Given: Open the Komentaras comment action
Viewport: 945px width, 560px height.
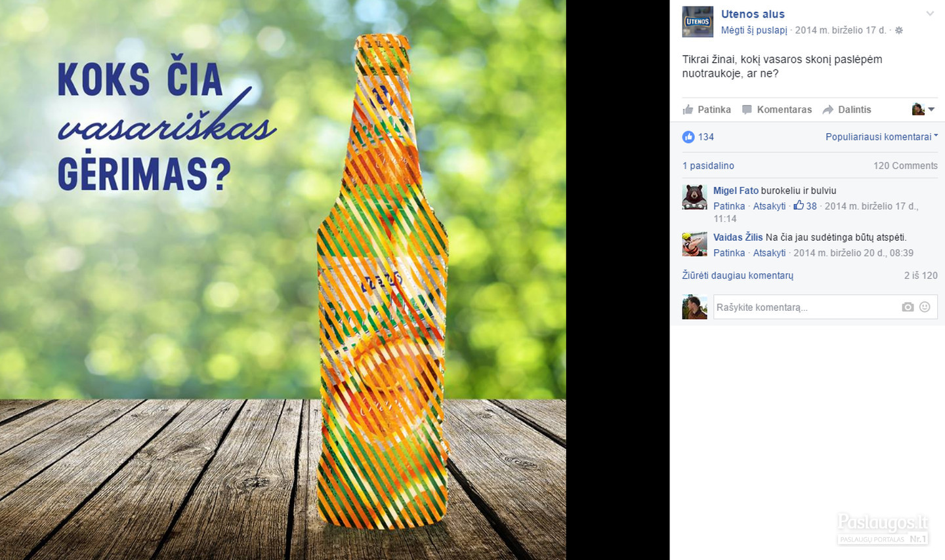Looking at the screenshot, I should coord(777,110).
